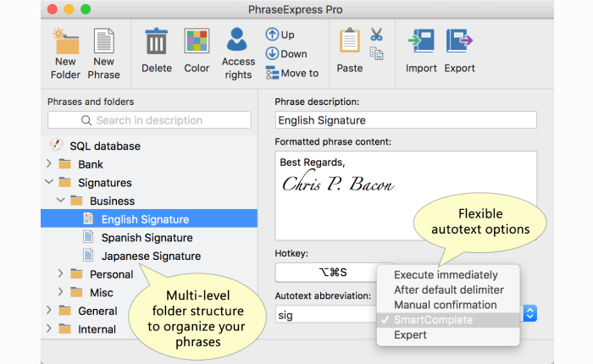Screen dimensions: 593x364
Task: Select the Bank folder row
Action: click(x=149, y=164)
